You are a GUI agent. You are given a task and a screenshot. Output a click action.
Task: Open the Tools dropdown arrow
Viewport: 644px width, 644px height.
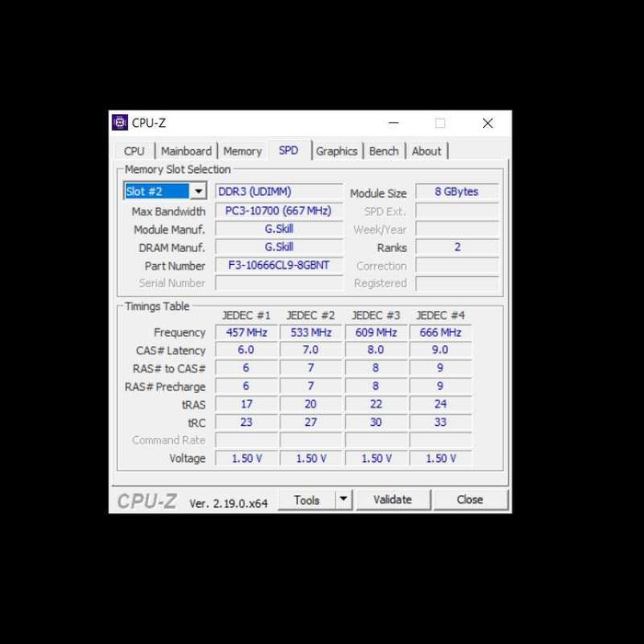(343, 500)
